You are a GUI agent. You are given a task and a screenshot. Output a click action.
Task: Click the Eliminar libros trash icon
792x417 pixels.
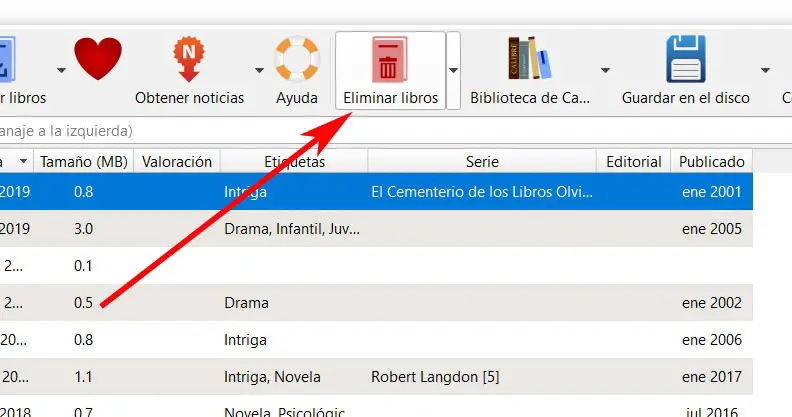(x=390, y=59)
